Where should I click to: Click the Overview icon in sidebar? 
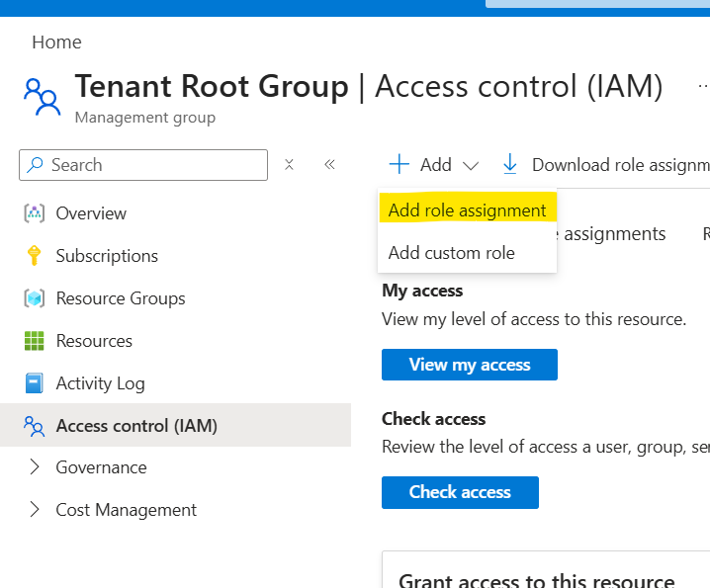pos(35,213)
